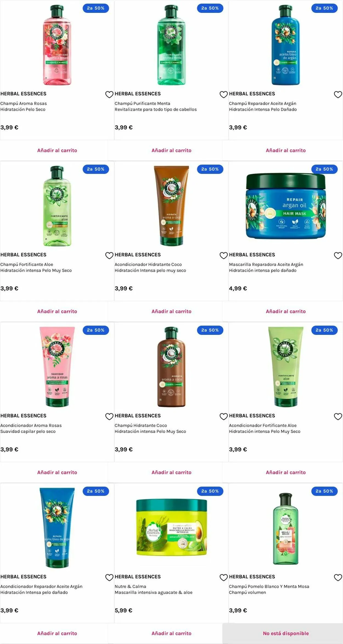Favorite the Champú Hidratante Coco product
This screenshot has height=644, width=343.
coord(224,417)
